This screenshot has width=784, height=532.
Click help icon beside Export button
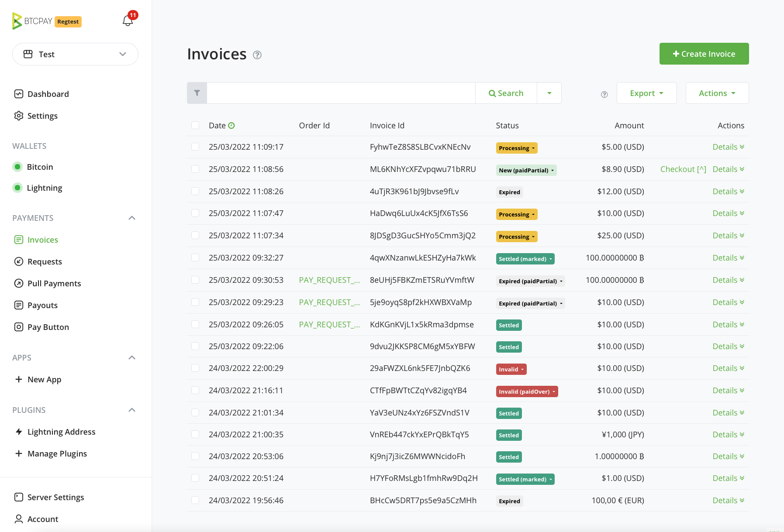point(604,94)
